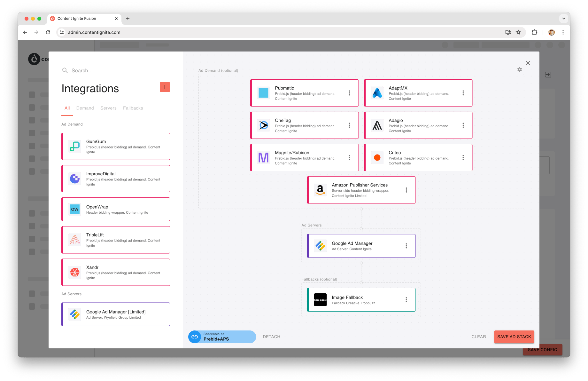Click the OneTag logo in the stack
Screen dimensions: 588x381
point(263,125)
